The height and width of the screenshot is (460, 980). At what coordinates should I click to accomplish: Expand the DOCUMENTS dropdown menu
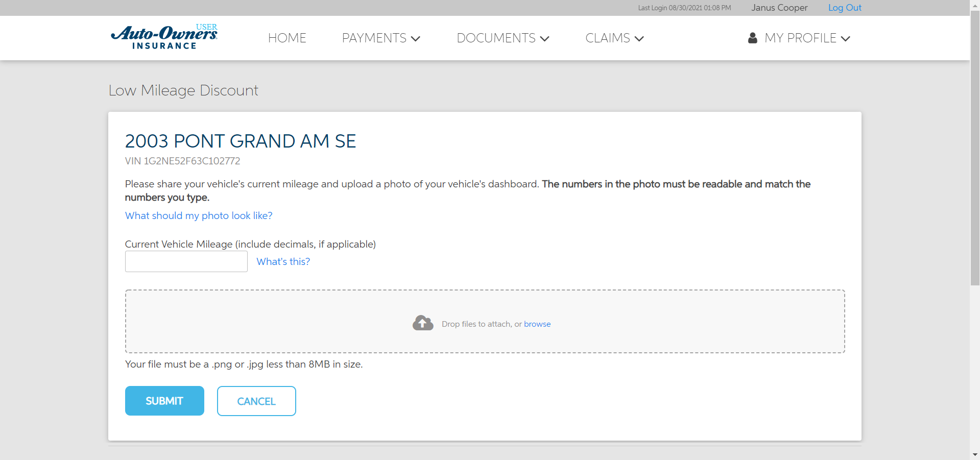pos(503,38)
